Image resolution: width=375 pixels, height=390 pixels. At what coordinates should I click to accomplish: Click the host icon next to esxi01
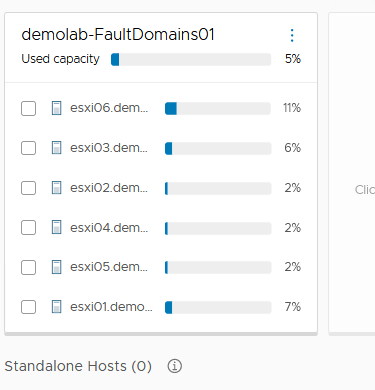(56, 307)
